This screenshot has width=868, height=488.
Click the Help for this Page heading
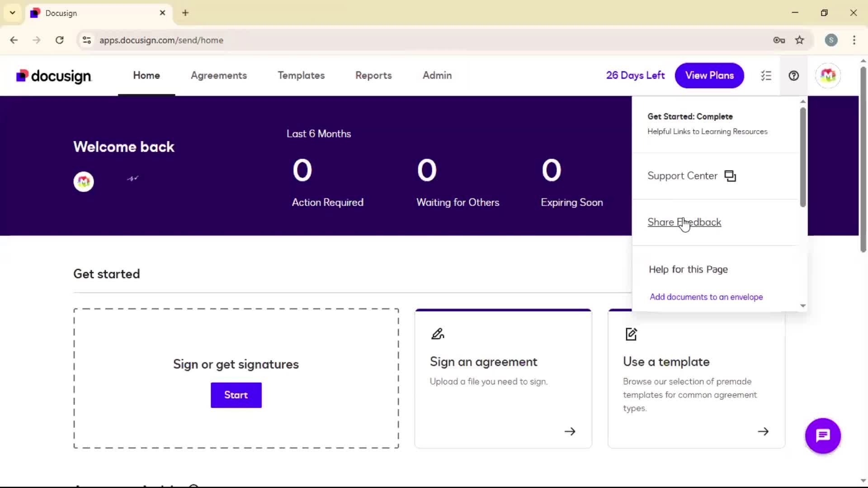coord(688,269)
